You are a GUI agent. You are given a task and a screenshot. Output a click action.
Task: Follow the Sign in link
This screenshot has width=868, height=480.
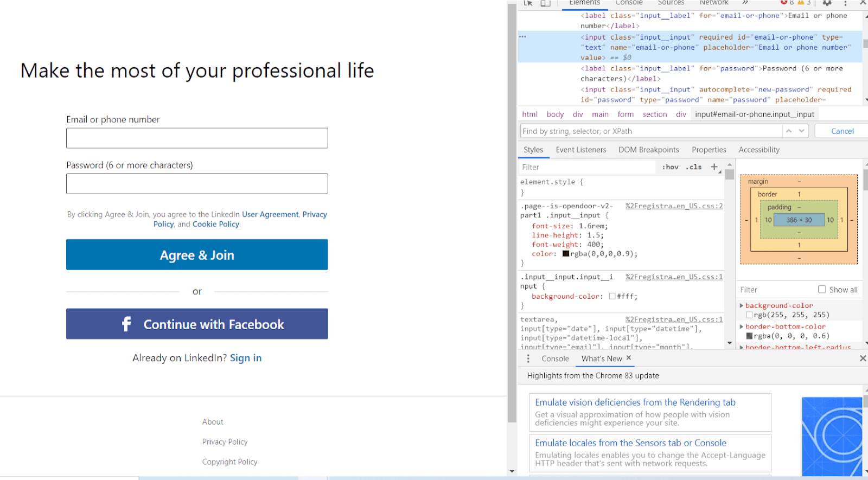tap(245, 358)
